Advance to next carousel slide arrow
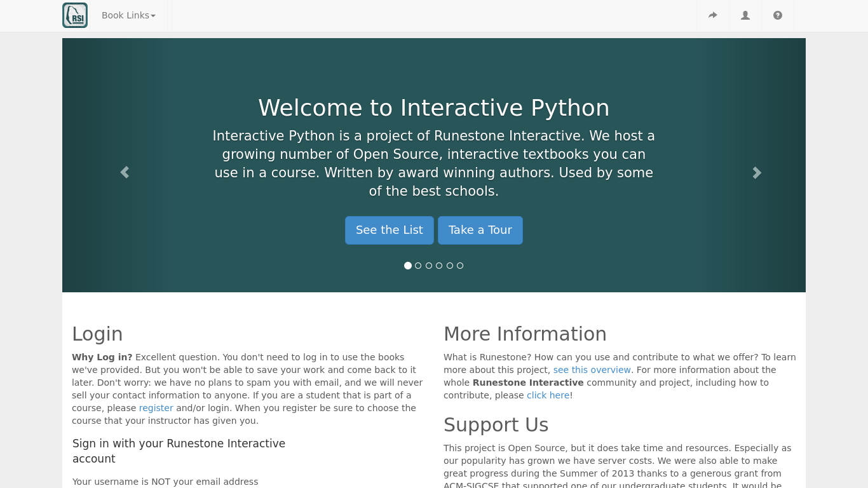The image size is (868, 488). [x=757, y=172]
